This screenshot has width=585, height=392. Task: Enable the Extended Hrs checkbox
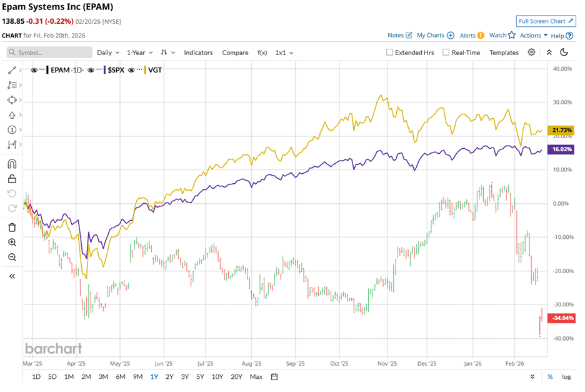[x=389, y=53]
